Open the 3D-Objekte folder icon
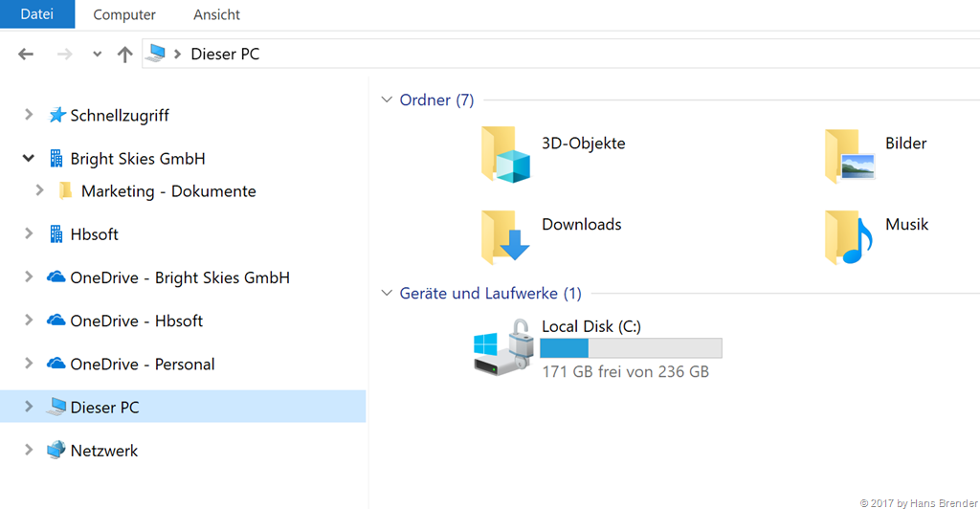The image size is (980, 509). click(x=505, y=154)
